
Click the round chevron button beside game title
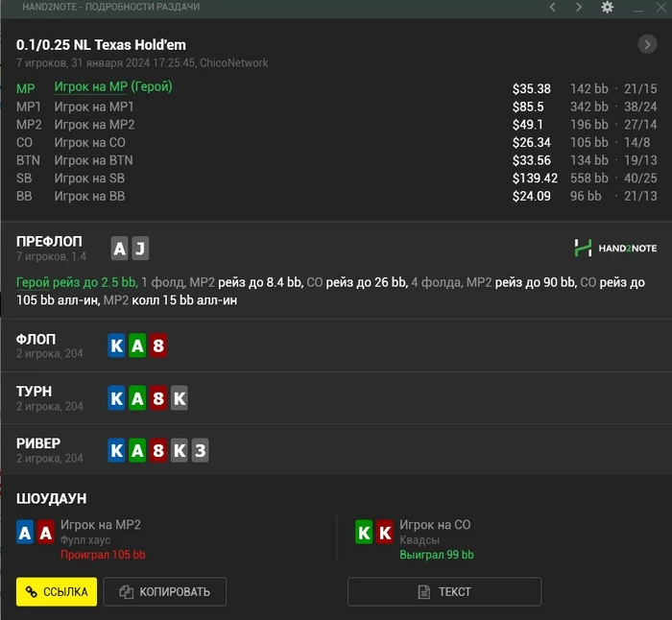click(x=647, y=44)
